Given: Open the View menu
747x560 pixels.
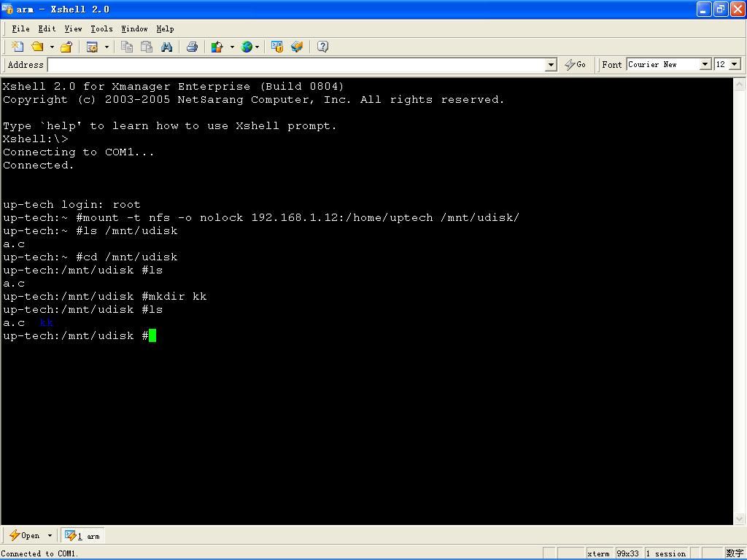Looking at the screenshot, I should point(74,29).
